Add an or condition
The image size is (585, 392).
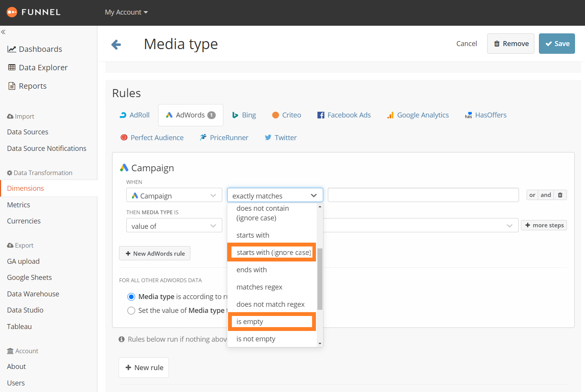tap(532, 195)
